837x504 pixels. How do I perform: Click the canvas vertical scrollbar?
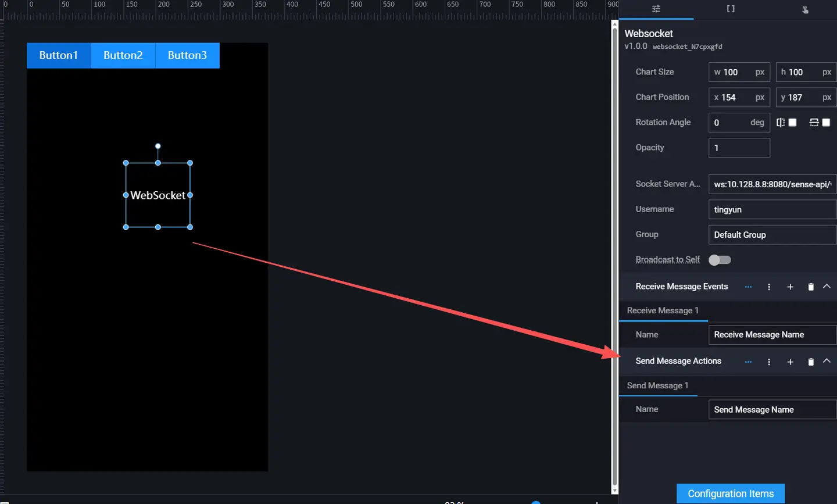click(615, 256)
